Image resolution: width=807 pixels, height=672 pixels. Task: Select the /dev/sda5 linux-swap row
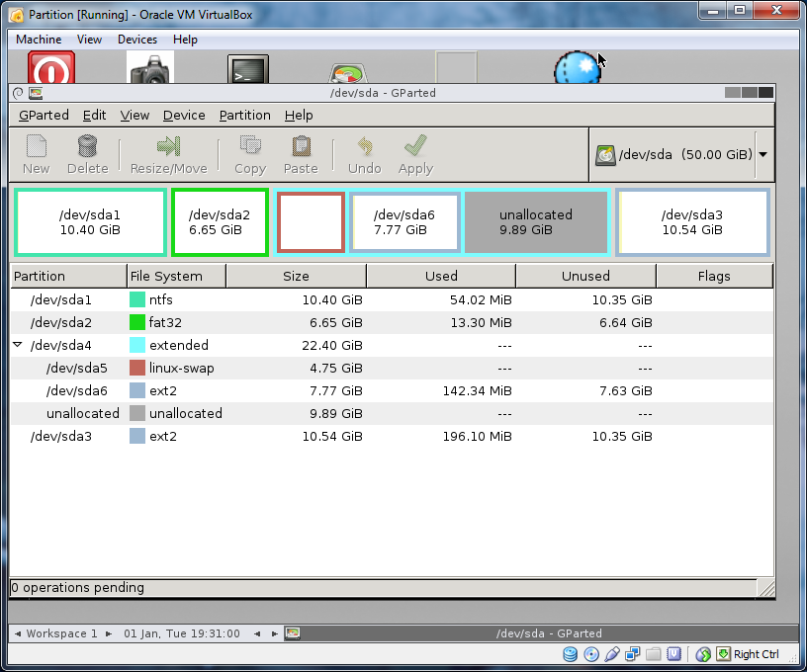click(x=392, y=369)
